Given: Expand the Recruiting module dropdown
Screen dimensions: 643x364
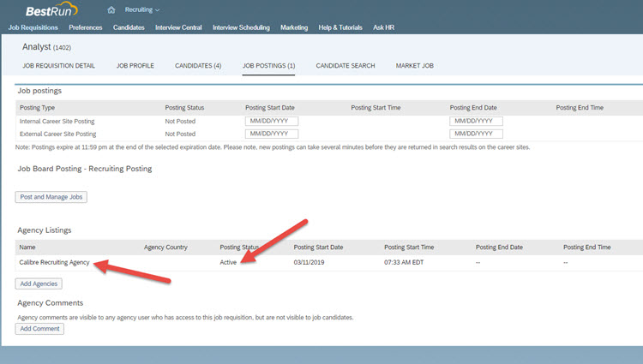Looking at the screenshot, I should coord(141,9).
